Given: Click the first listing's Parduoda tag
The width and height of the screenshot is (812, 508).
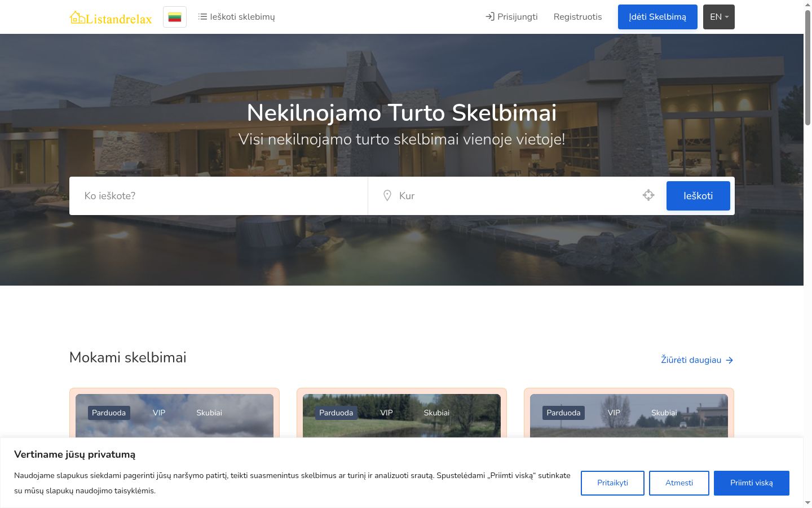Looking at the screenshot, I should (109, 413).
